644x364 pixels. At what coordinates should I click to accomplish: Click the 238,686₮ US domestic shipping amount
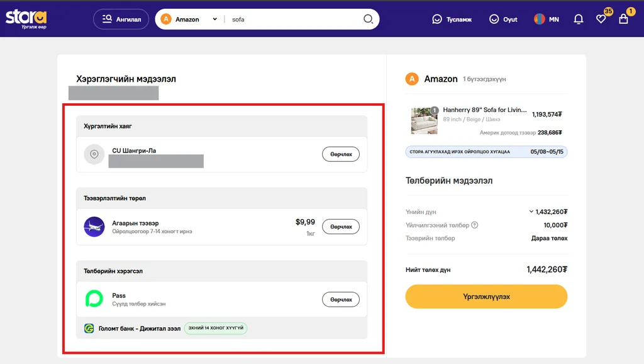(x=550, y=132)
